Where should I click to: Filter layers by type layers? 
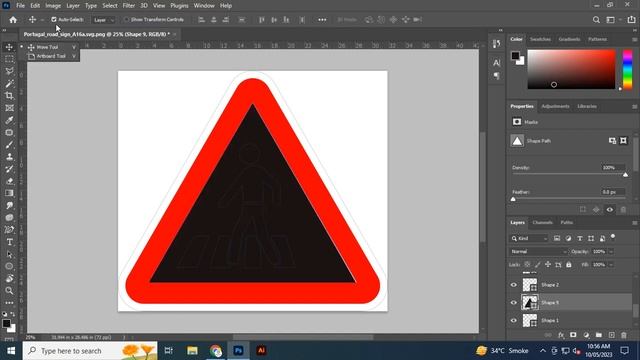click(x=580, y=238)
